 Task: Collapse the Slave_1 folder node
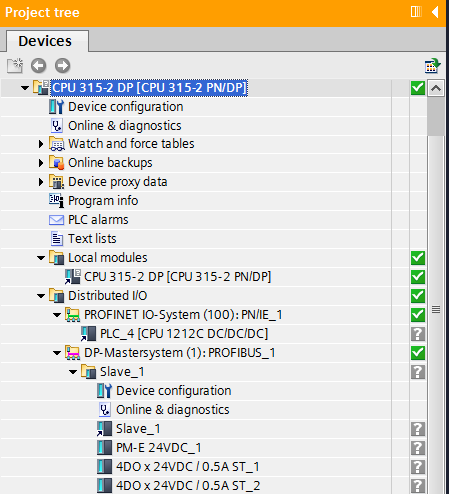pos(73,372)
